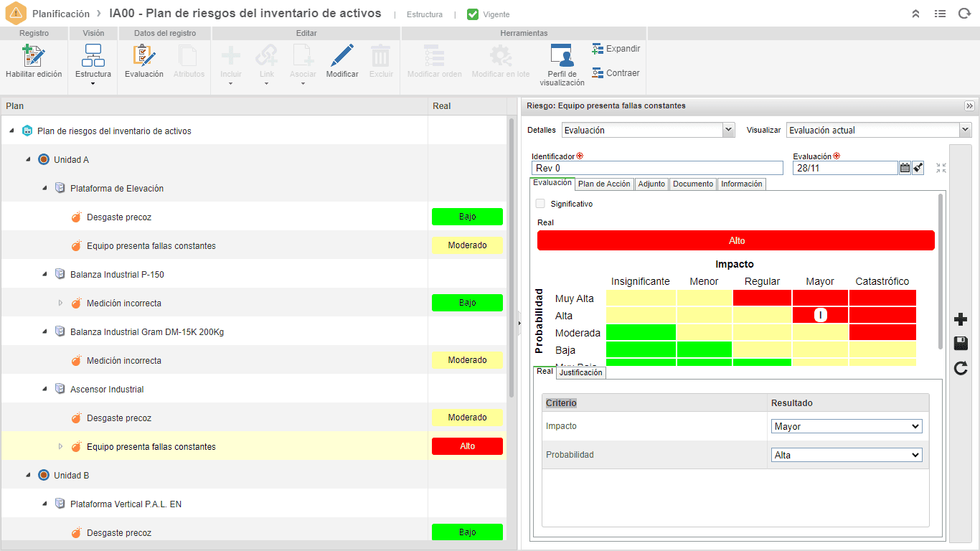
Task: Open the Impacto Mayor dropdown
Action: pos(847,426)
